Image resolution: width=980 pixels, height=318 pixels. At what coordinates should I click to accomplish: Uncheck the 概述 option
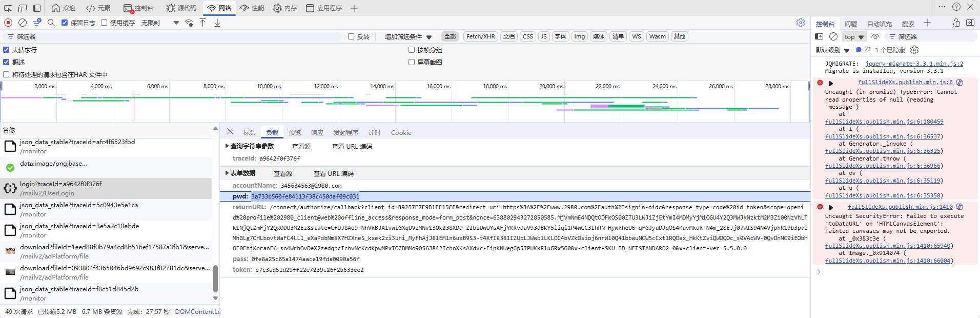[x=6, y=62]
